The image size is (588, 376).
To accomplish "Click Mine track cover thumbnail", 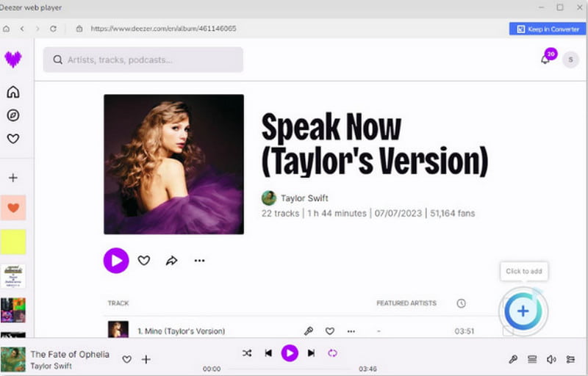I will click(x=118, y=330).
